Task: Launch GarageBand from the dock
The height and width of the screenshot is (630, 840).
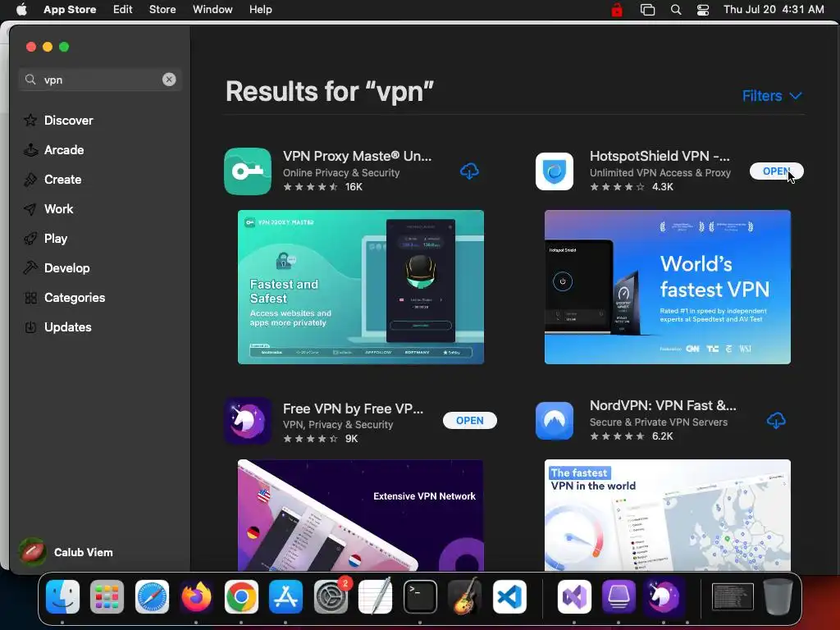Action: pos(464,597)
